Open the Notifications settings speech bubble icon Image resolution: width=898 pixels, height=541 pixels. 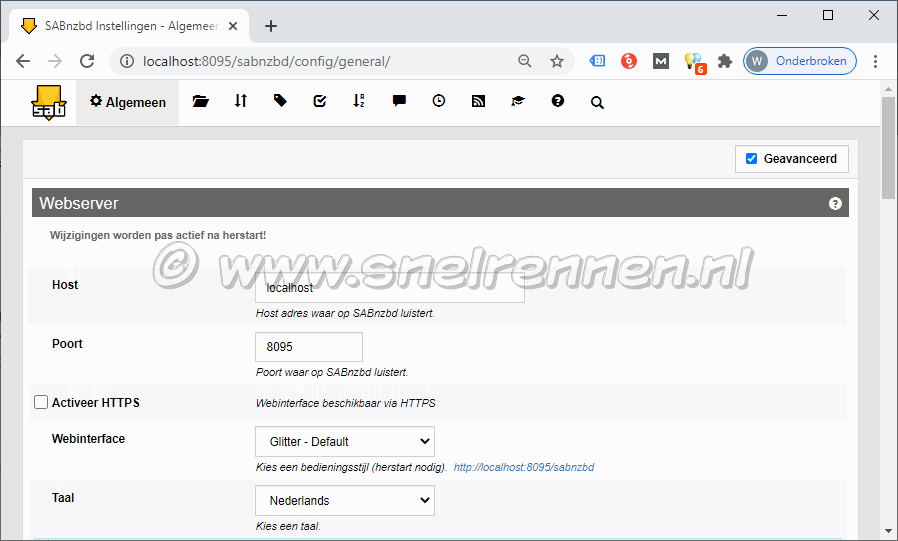point(399,101)
